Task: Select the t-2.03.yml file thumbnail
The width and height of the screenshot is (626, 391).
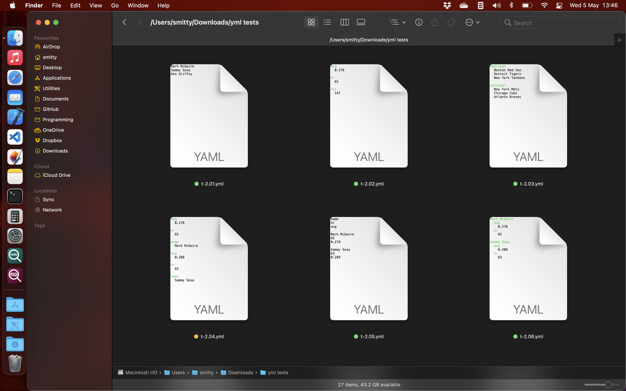Action: 528,116
